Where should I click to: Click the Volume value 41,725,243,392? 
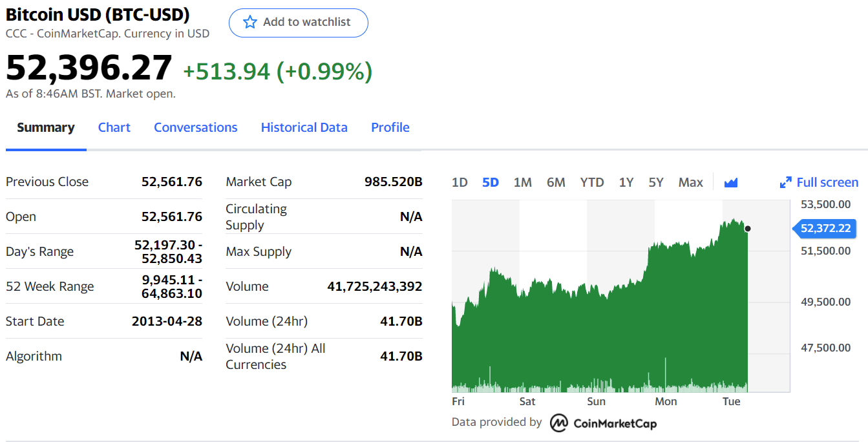point(375,286)
